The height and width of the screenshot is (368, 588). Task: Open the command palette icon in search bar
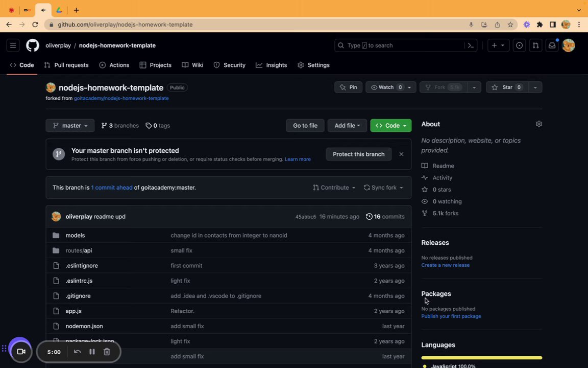pyautogui.click(x=471, y=45)
